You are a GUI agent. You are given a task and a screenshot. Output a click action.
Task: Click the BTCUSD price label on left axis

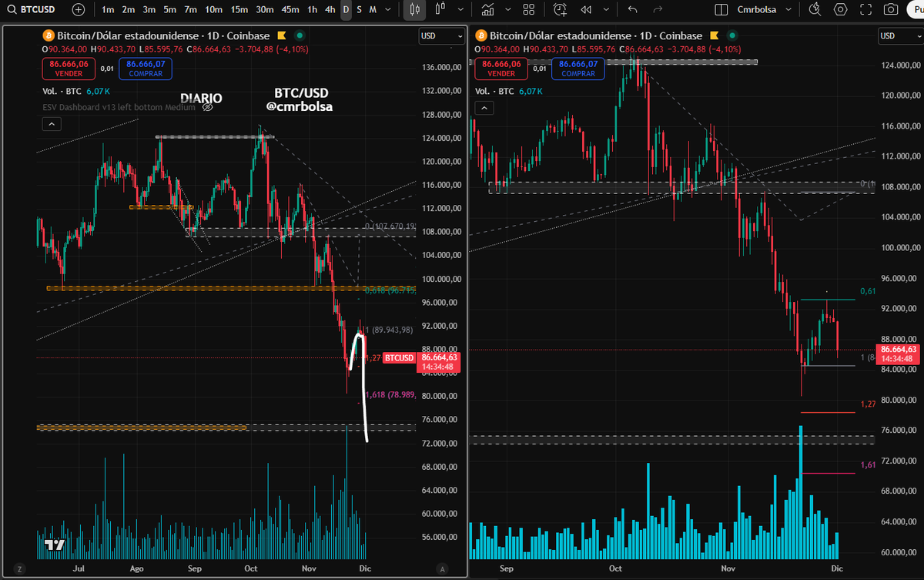(x=399, y=357)
